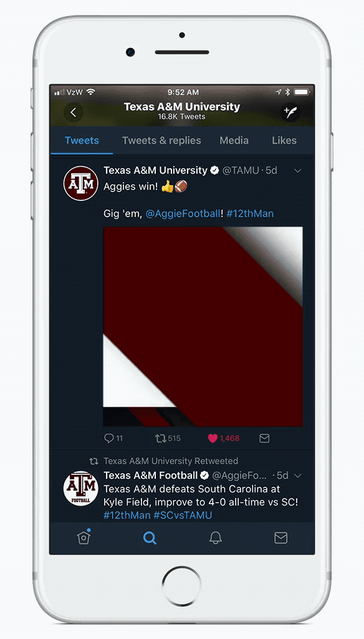Image resolution: width=364 pixels, height=639 pixels.
Task: Expand options chevron on the Aggies win tweet
Action: click(298, 171)
